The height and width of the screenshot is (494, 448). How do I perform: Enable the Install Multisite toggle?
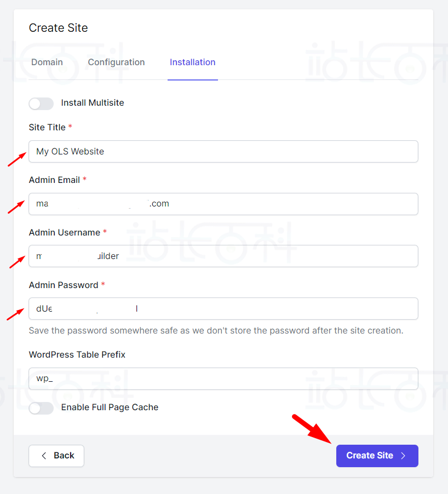click(x=41, y=104)
